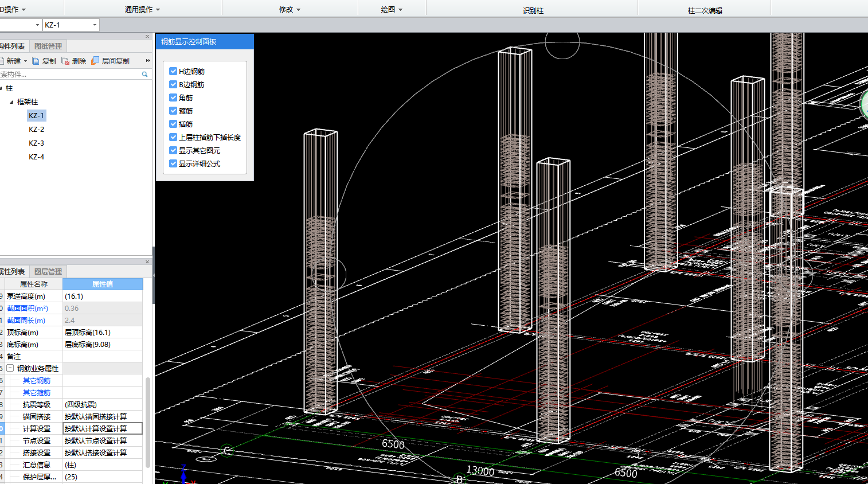Collapse the 柱 tree node
This screenshot has height=484, width=868.
pyautogui.click(x=1, y=88)
